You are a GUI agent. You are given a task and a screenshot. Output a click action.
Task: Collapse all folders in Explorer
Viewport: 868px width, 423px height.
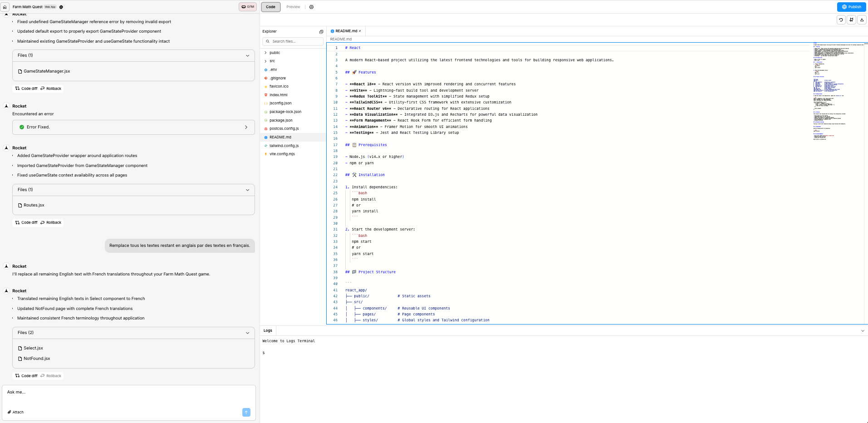(x=321, y=32)
